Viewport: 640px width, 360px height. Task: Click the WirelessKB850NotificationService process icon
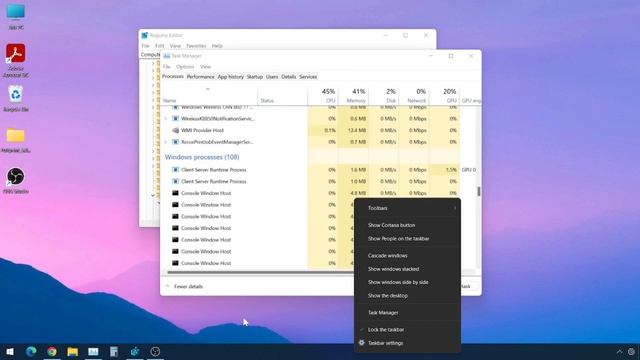click(x=176, y=119)
